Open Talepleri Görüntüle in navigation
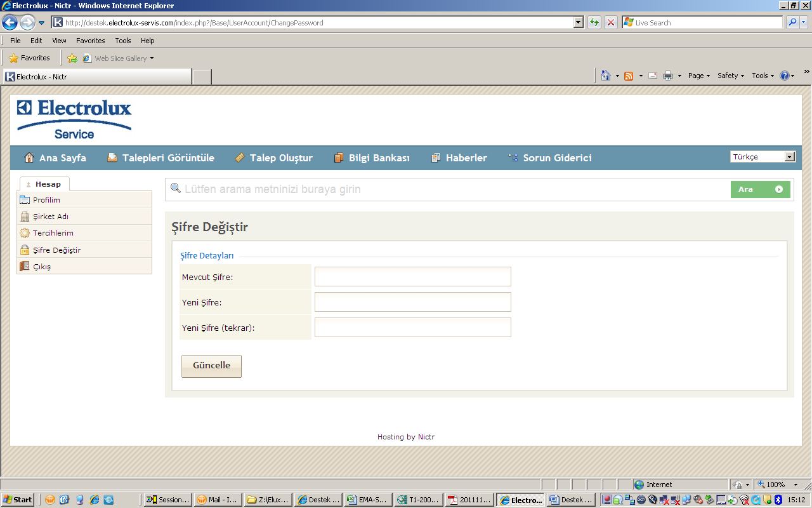The image size is (812, 508). pos(160,158)
